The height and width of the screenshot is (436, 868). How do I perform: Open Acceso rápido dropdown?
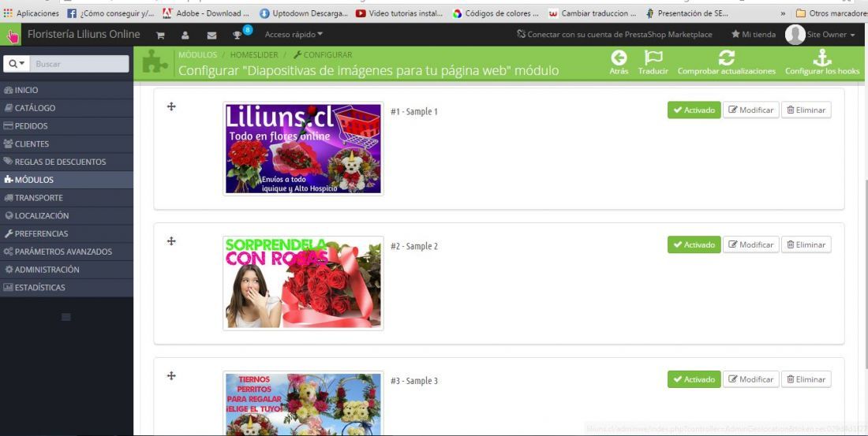(x=294, y=35)
